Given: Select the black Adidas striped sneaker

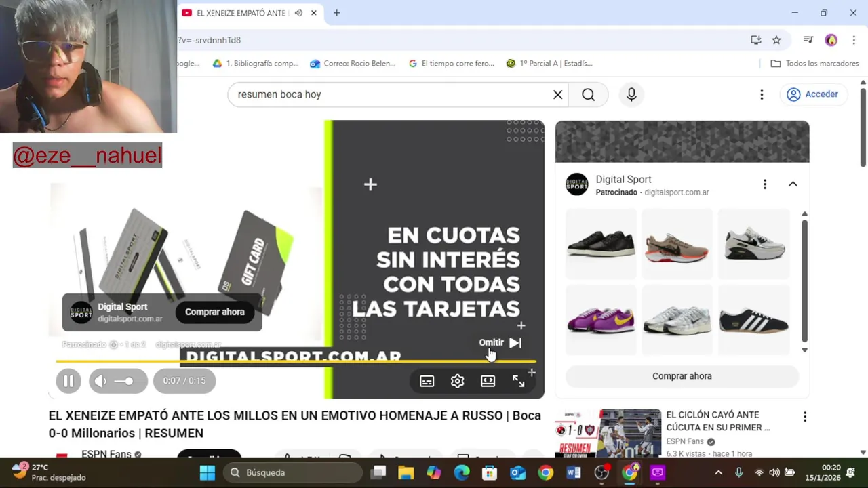Looking at the screenshot, I should pos(753,320).
